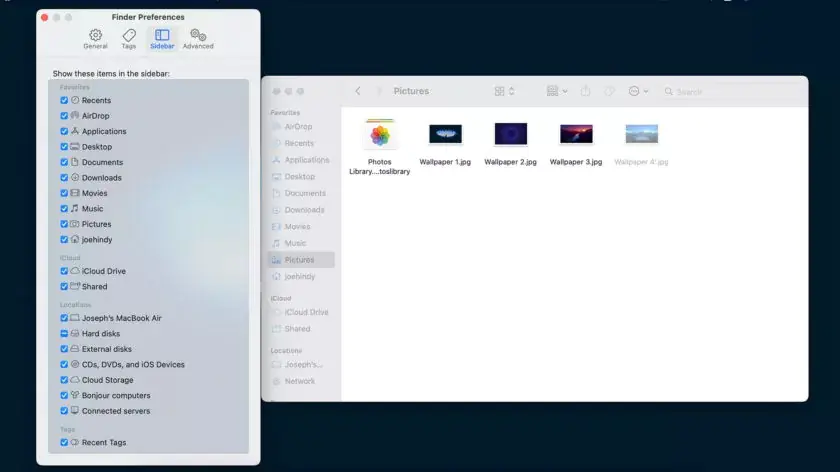Toggle the Music checkbox

[64, 209]
